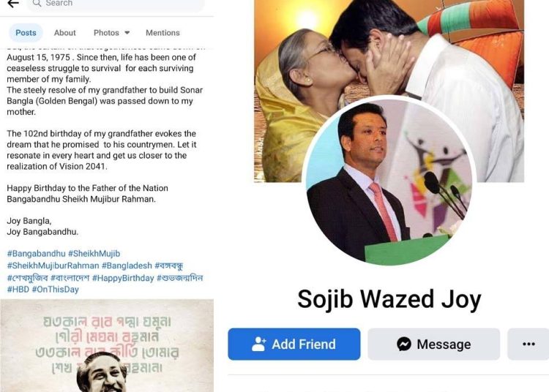Open the post image with Bengali text
Image resolution: width=549 pixels, height=392 pixels.
click(107, 345)
